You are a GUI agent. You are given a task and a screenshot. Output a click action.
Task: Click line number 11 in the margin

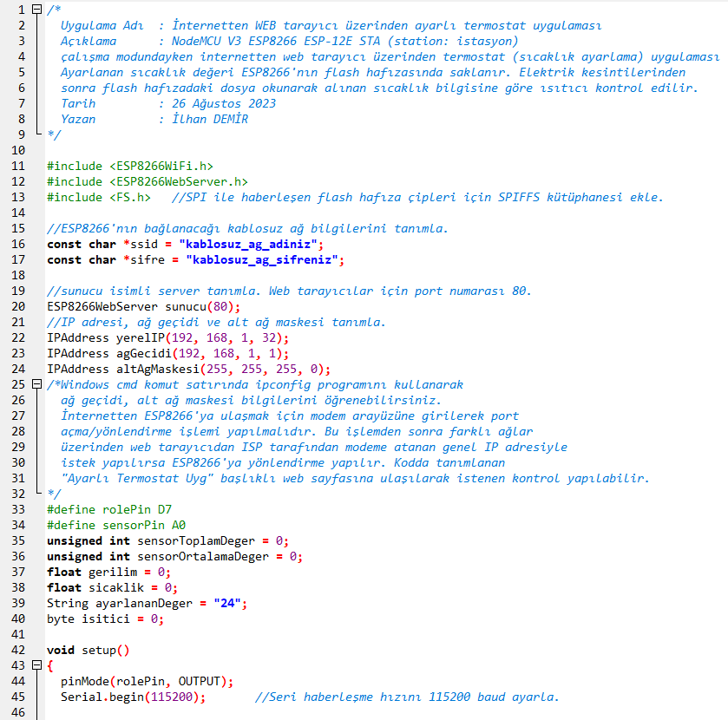pyautogui.click(x=17, y=166)
